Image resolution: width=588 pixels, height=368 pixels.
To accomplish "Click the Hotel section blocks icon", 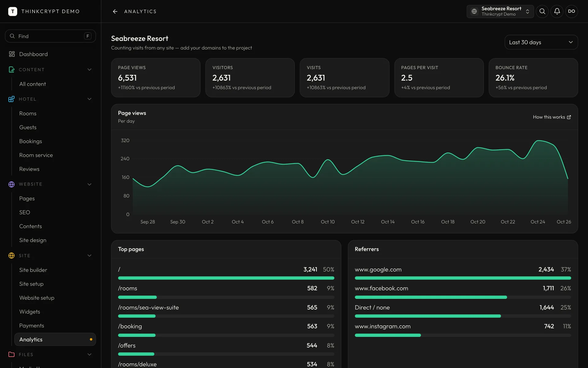I will pyautogui.click(x=12, y=99).
